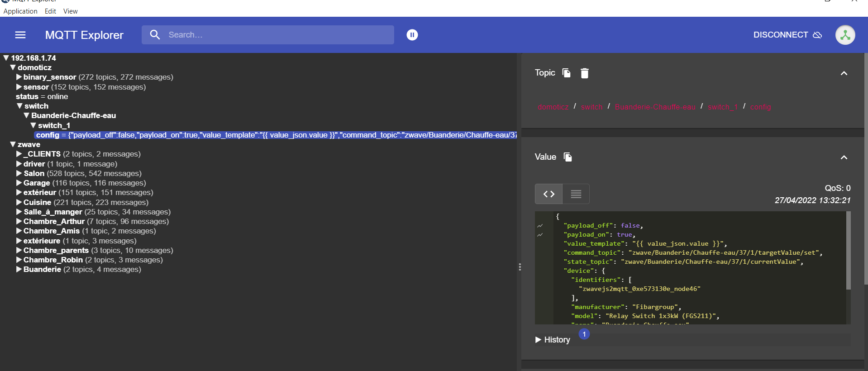Delete the topic with trash icon
The height and width of the screenshot is (371, 868).
pyautogui.click(x=585, y=73)
